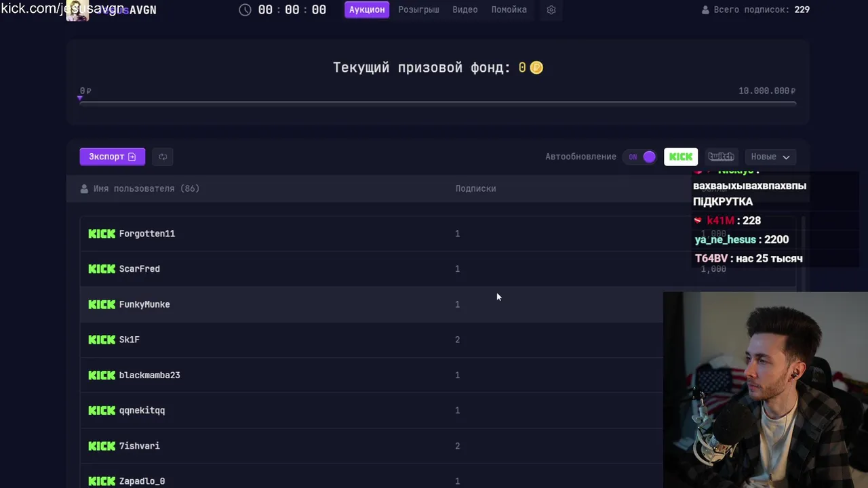Click the clock icon beside the timer
The height and width of the screenshot is (488, 868).
[245, 10]
